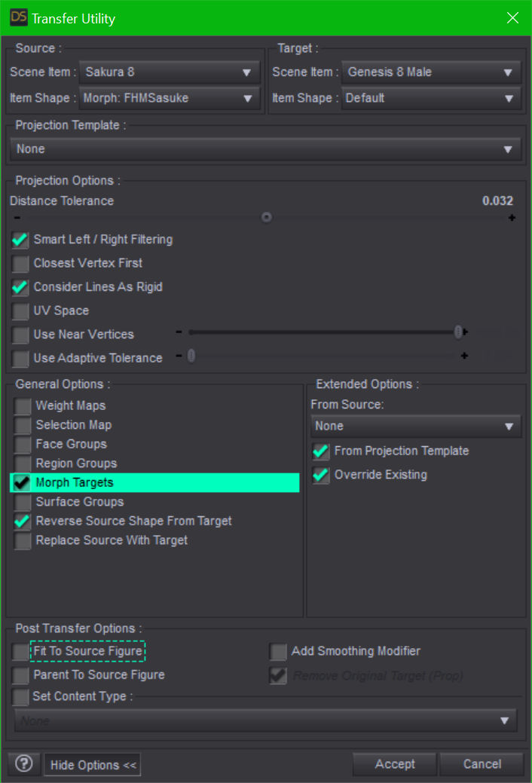Open the From Source dropdown
Screen dimensions: 532x783
(416, 427)
